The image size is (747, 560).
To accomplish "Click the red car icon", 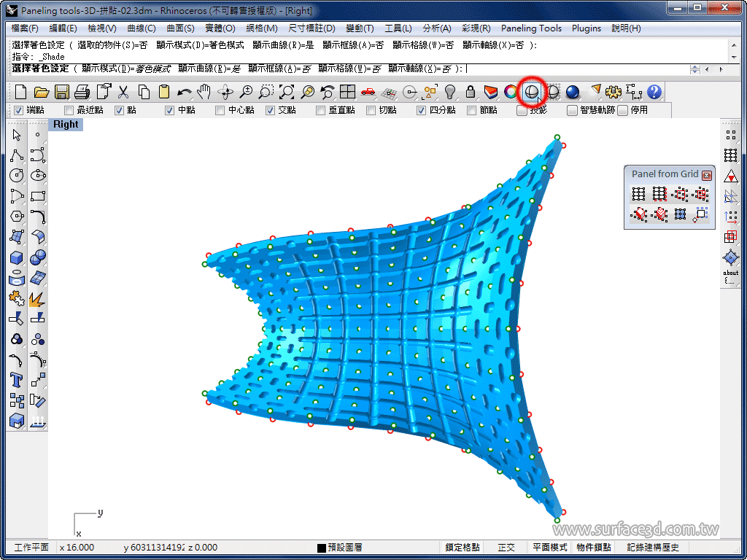I will (368, 91).
